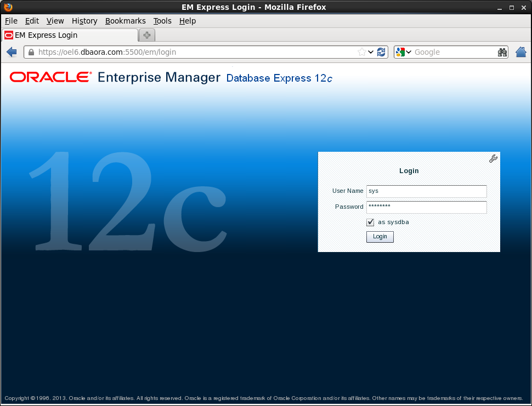Open the View menu

(55, 21)
